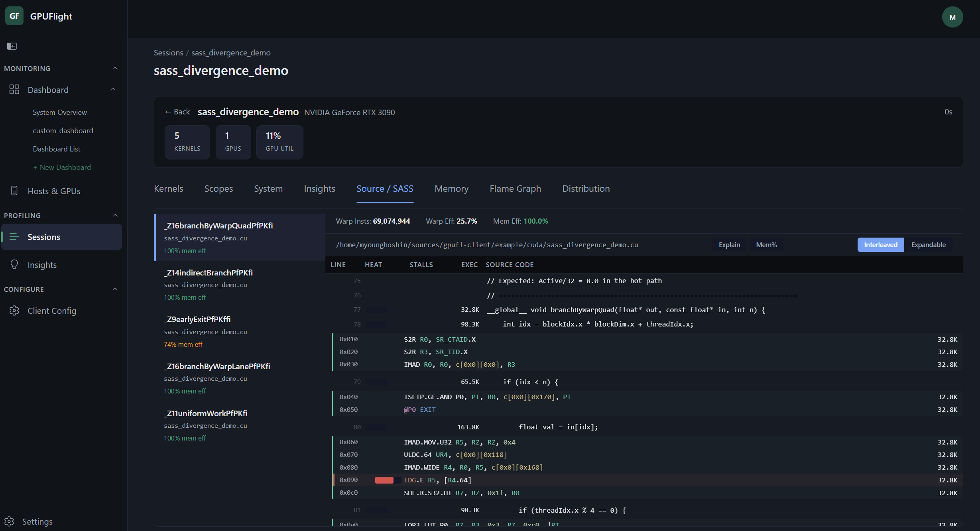Click the HEAT column header
Viewport: 980px width, 531px height.
pos(373,265)
